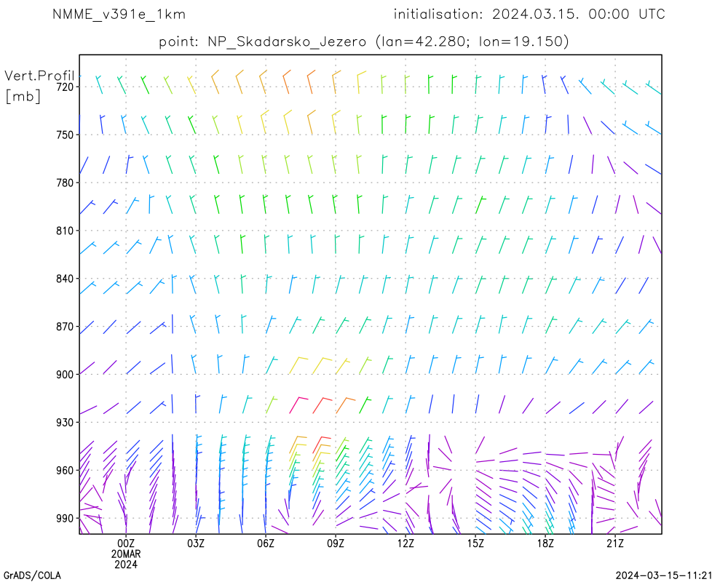The image size is (728, 582).
Task: Click the 20MAR date label under 00Z
Action: [x=126, y=554]
